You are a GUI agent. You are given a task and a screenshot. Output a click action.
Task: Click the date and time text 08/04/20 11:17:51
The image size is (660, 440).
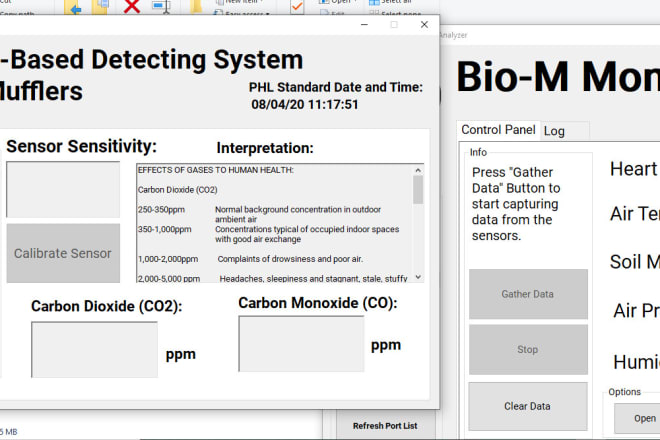(305, 104)
